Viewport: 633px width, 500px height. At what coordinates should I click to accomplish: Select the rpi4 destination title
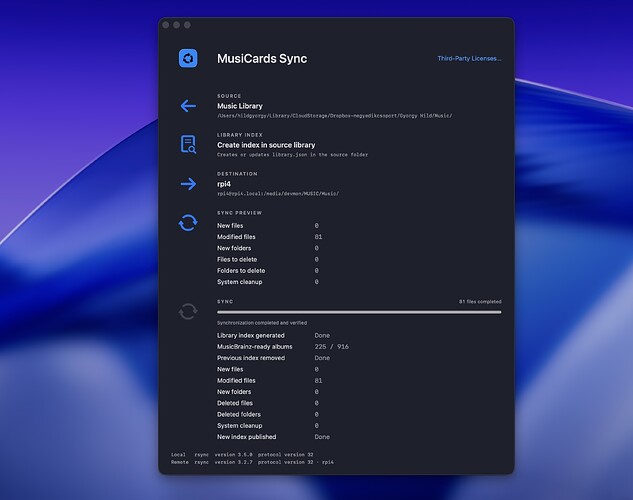pos(224,184)
